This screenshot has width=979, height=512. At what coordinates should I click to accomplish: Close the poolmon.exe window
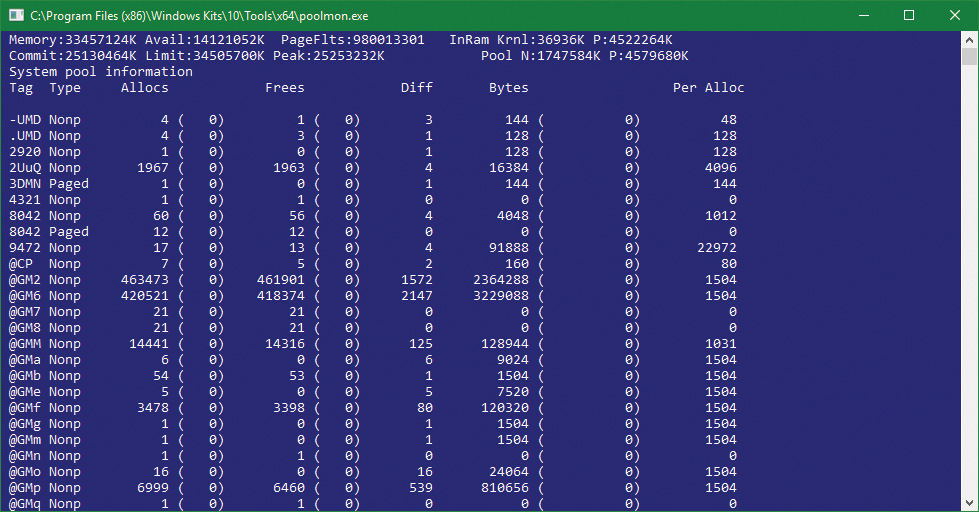955,15
